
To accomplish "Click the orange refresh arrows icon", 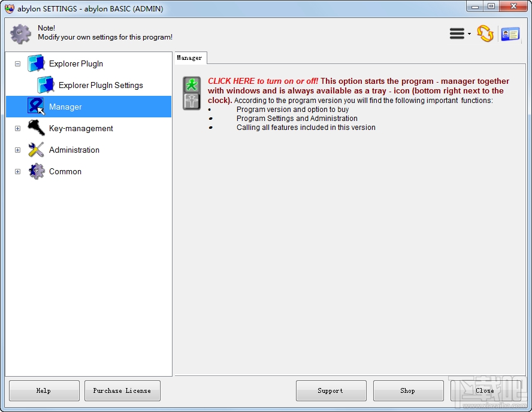I will [x=485, y=34].
